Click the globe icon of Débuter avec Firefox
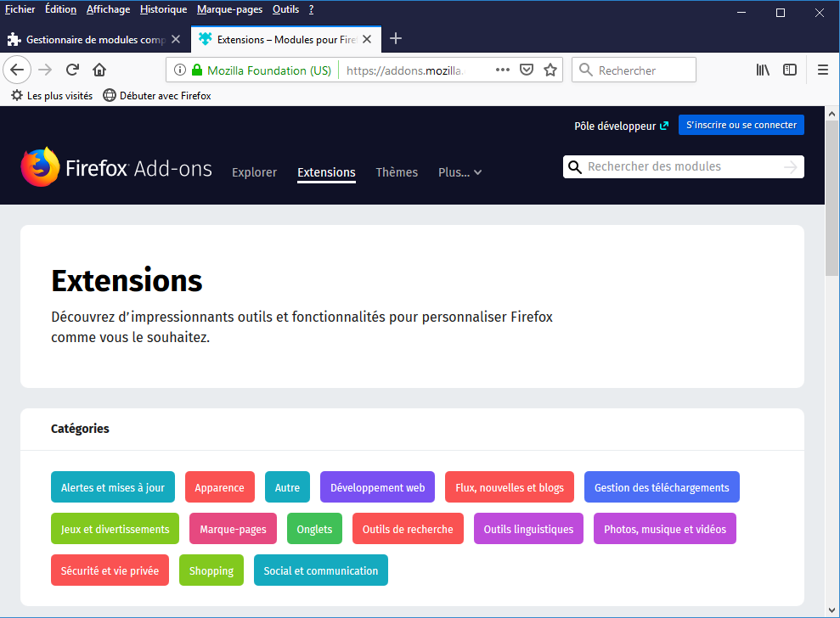The height and width of the screenshot is (618, 840). click(x=110, y=95)
